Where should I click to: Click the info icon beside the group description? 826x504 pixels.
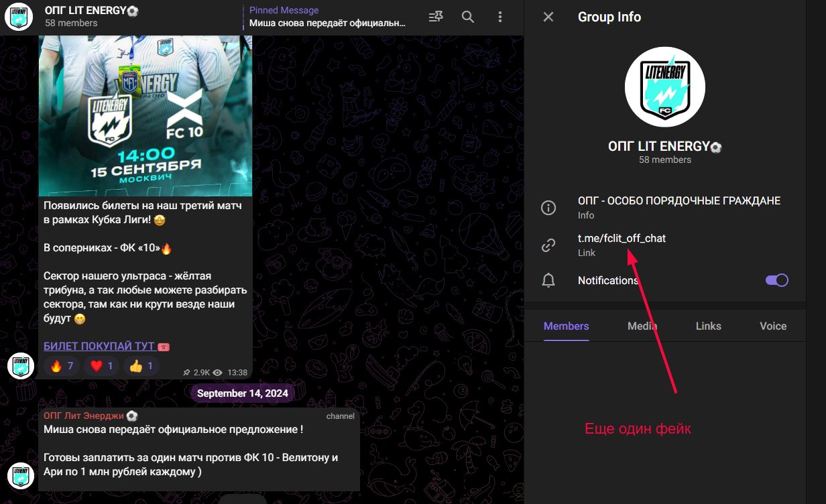[x=548, y=208]
